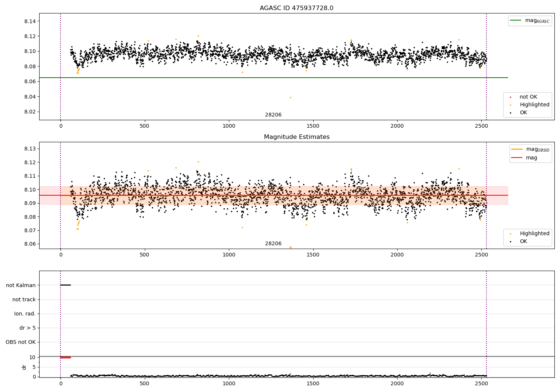560x392 pixels.
Task: Click the 8.14 tick label on top plot
Action: click(x=30, y=21)
